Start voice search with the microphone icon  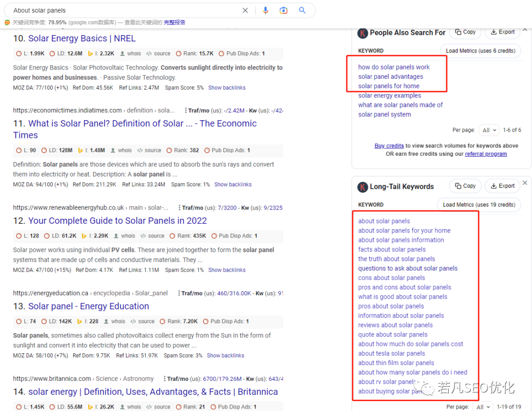click(266, 10)
